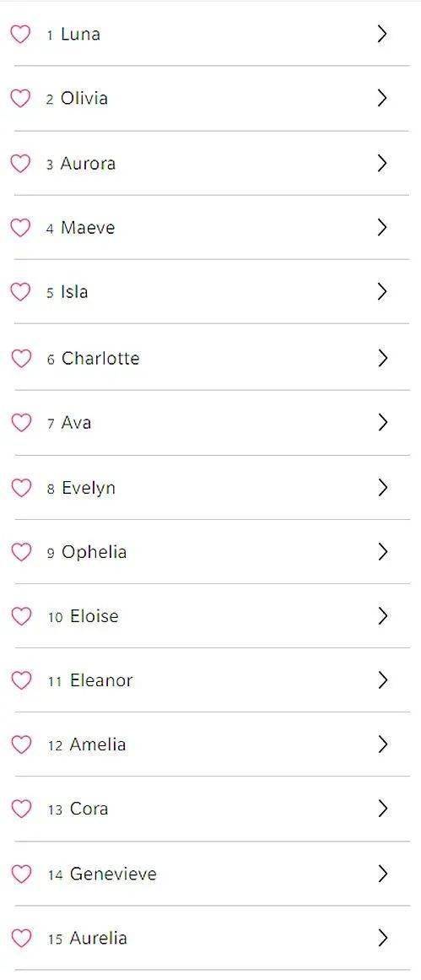Save Charlotte via the heart icon
421x980 pixels.
point(20,358)
